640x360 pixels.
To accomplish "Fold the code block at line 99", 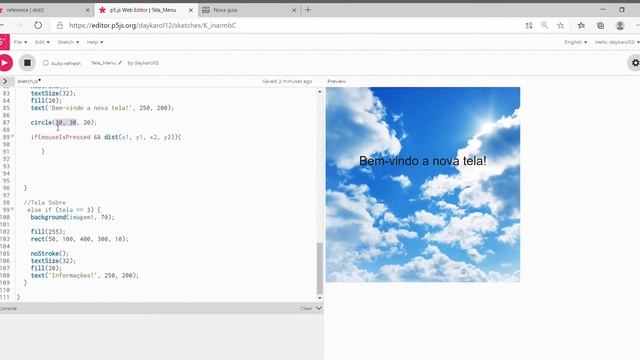I will click(13, 209).
